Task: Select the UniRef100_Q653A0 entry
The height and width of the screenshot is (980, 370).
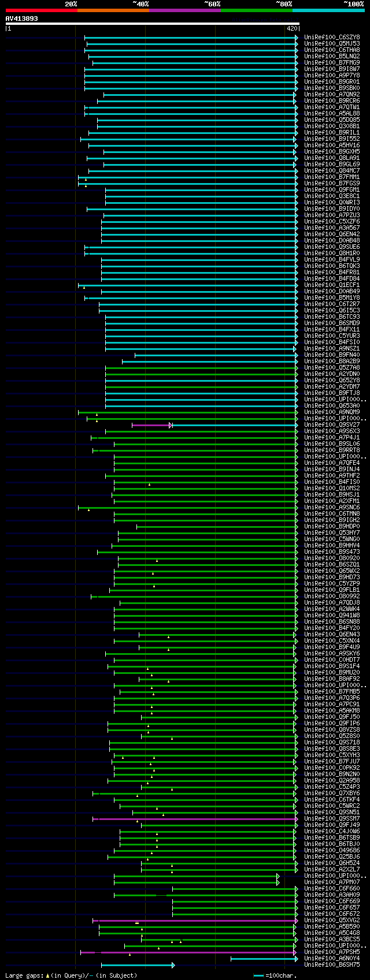Action: pos(332,406)
